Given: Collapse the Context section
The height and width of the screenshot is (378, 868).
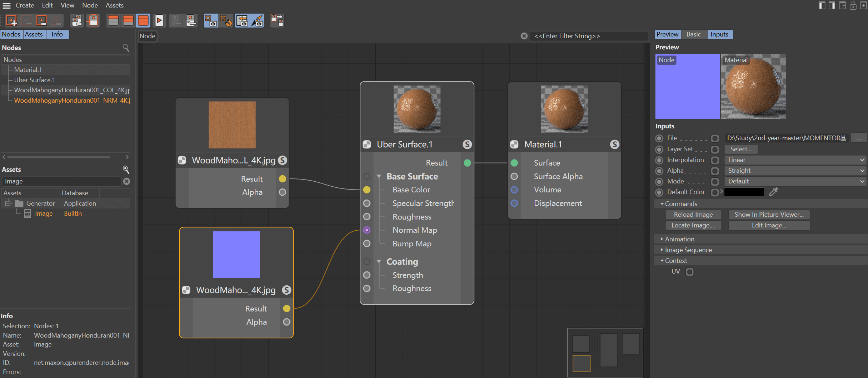Looking at the screenshot, I should click(x=662, y=261).
